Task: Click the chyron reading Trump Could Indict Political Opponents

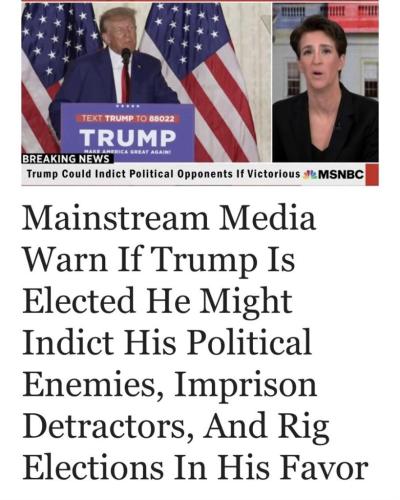Action: click(x=163, y=174)
